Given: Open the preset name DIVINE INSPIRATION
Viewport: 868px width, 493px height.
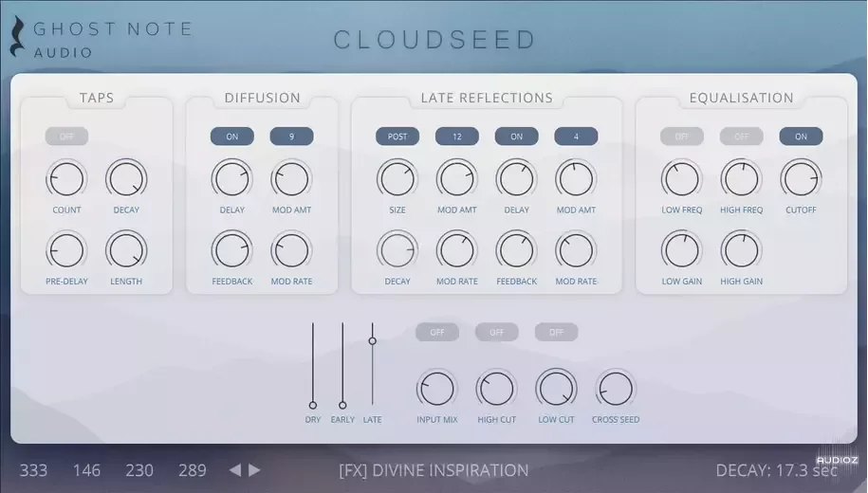Looking at the screenshot, I should 434,470.
